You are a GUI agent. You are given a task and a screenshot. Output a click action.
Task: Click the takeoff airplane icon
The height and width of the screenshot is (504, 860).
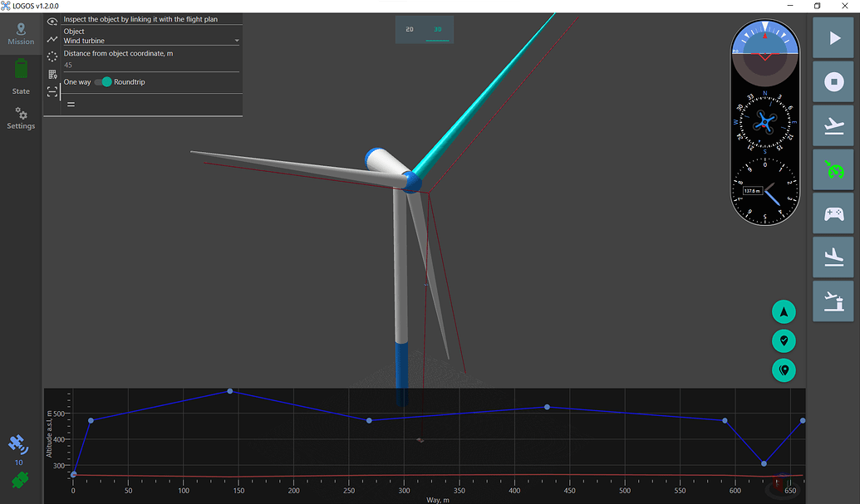[833, 126]
